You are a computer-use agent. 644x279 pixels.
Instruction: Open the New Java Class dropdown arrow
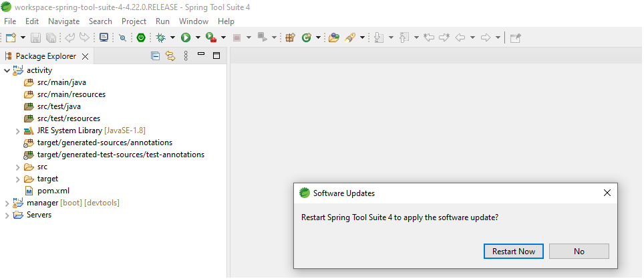coord(318,37)
